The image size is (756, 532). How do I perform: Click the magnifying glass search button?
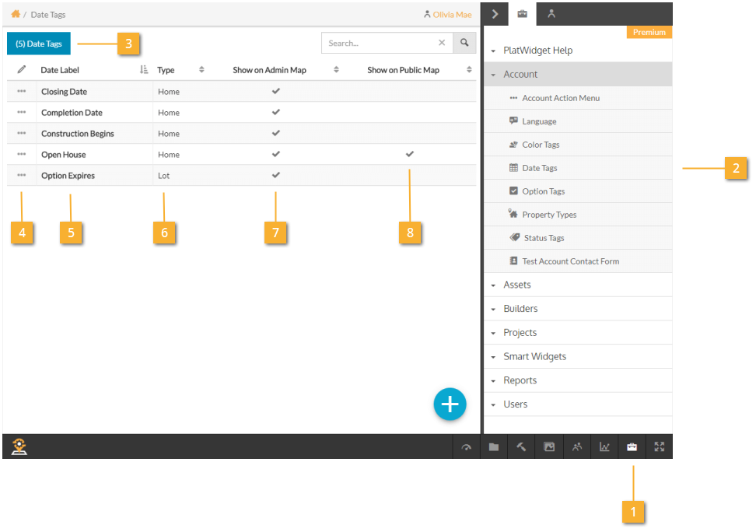coord(464,43)
